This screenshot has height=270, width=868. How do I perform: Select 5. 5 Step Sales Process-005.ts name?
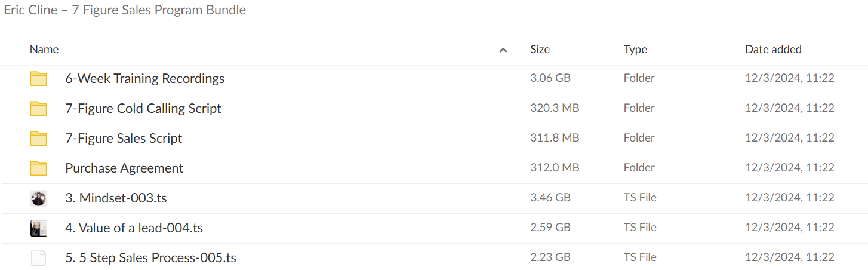click(x=150, y=258)
